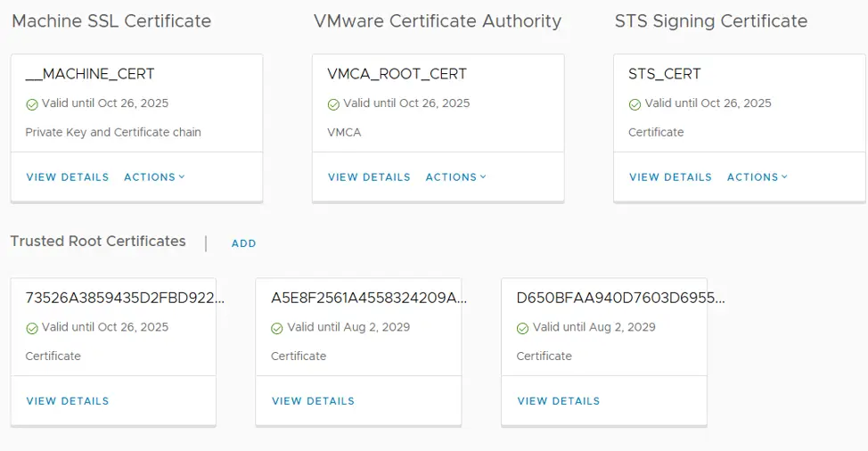Open the ACTIONS dropdown for VMCA_ROOT_CERT
868x451 pixels.
pyautogui.click(x=455, y=177)
